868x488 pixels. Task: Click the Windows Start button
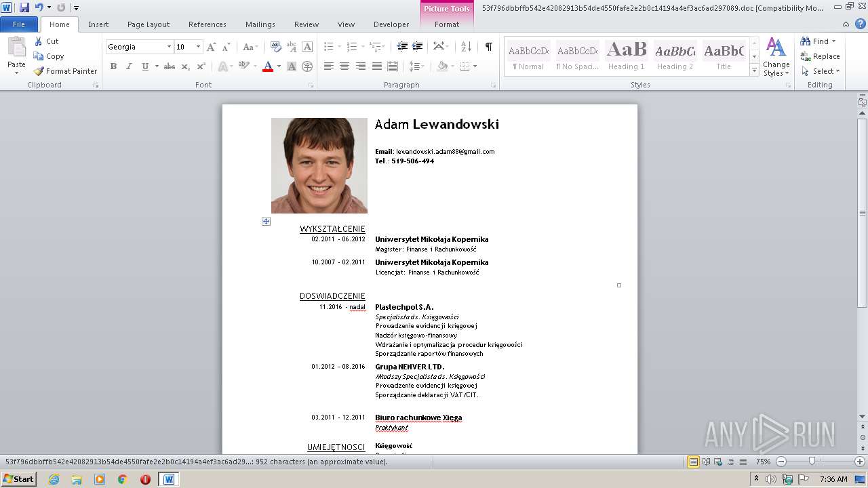18,479
